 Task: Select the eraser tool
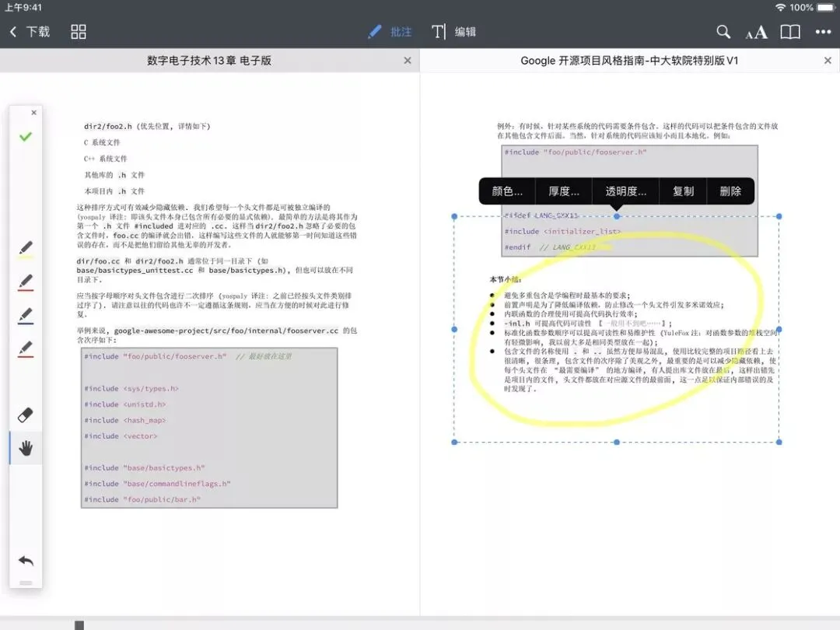pos(25,415)
